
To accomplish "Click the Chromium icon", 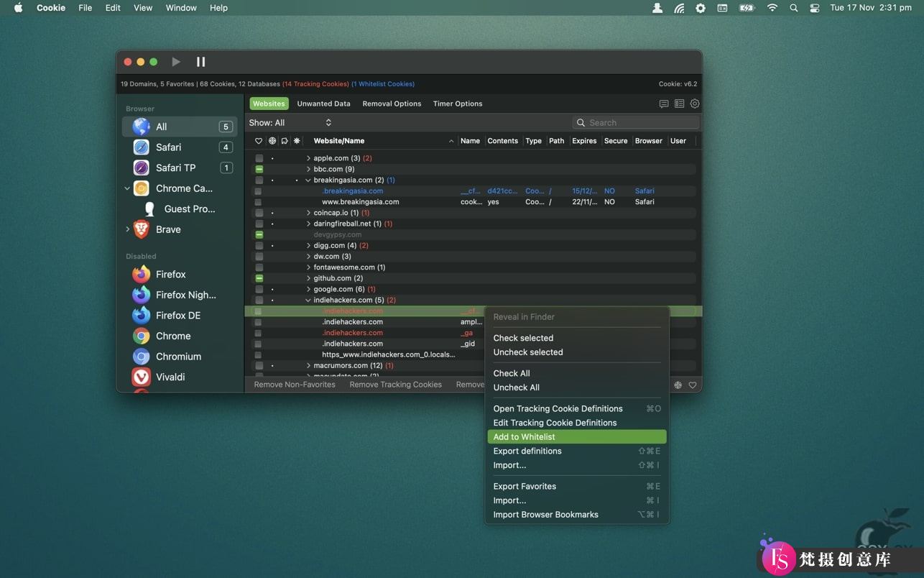I will (142, 357).
